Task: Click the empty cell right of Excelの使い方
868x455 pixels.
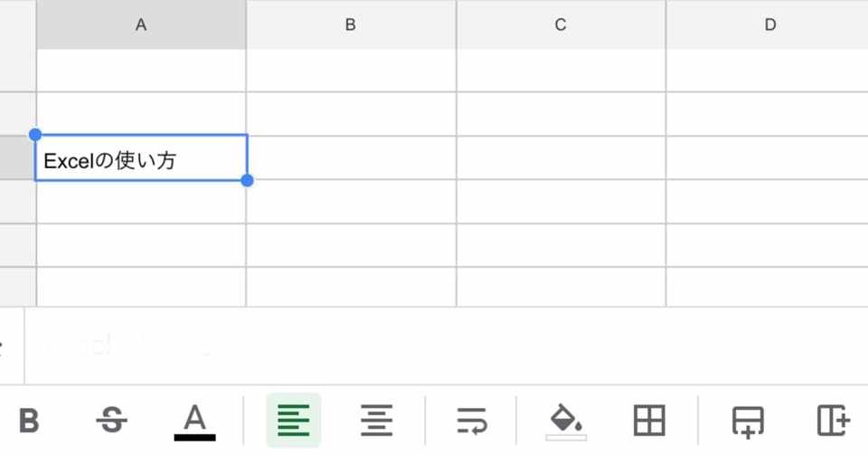Action: [351, 158]
